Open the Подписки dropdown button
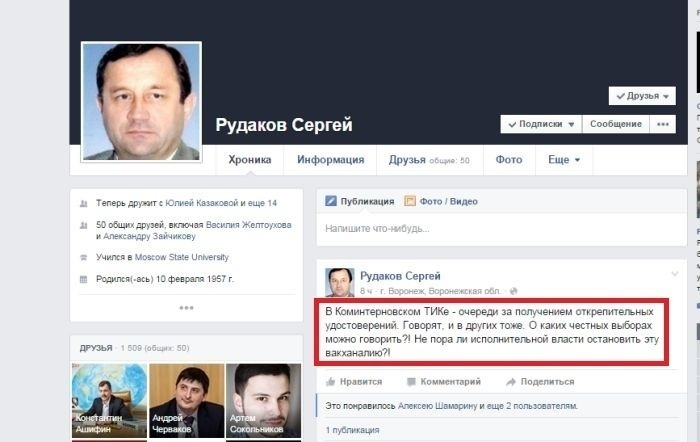The image size is (700, 442). point(541,124)
